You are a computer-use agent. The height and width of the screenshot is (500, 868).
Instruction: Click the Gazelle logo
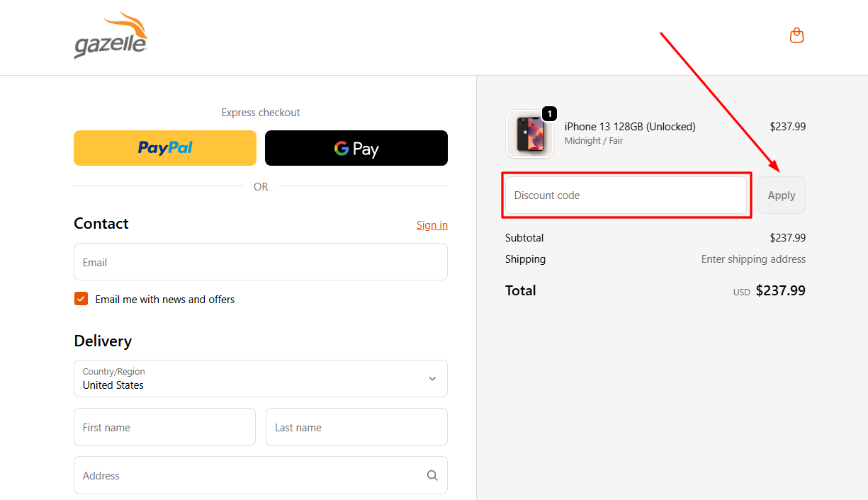[x=111, y=35]
